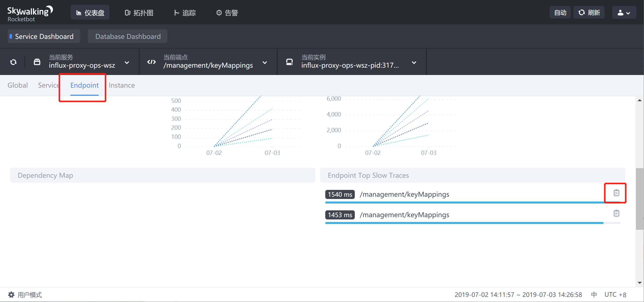This screenshot has height=302, width=644.
Task: Click the reload icon left of 当前服务
Action: point(13,62)
